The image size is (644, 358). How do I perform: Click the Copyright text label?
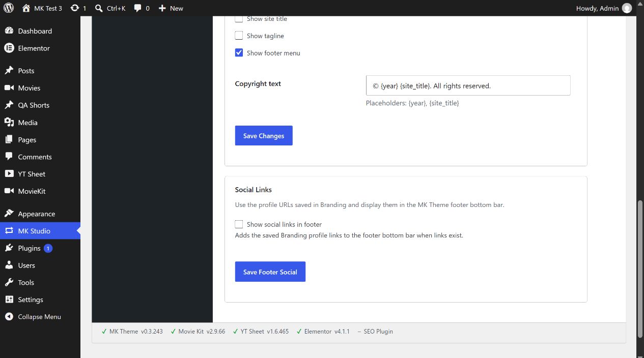tap(258, 84)
